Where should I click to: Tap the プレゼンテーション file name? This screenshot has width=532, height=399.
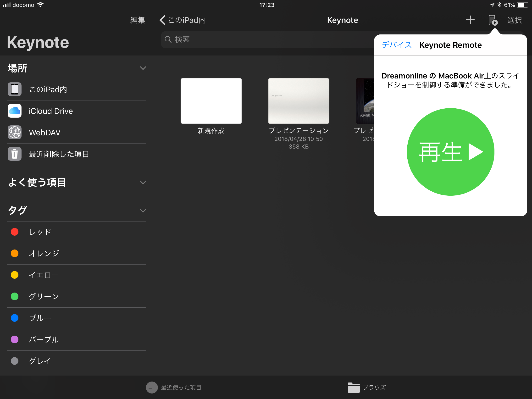299,131
